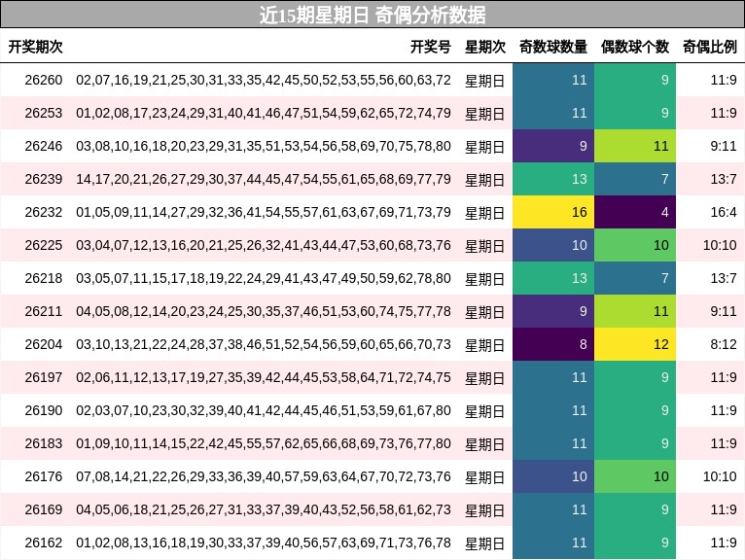
Task: Click winning numbers of draw 26211
Action: point(264,311)
